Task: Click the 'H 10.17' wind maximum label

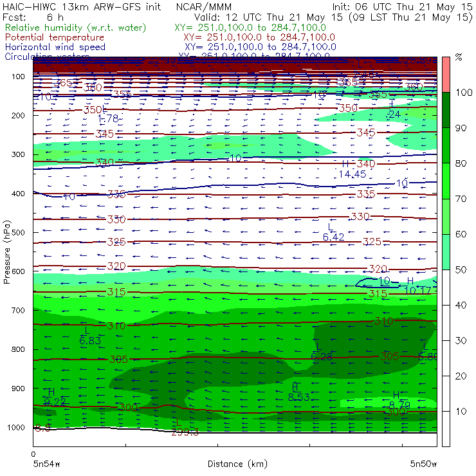Action: 417,286
